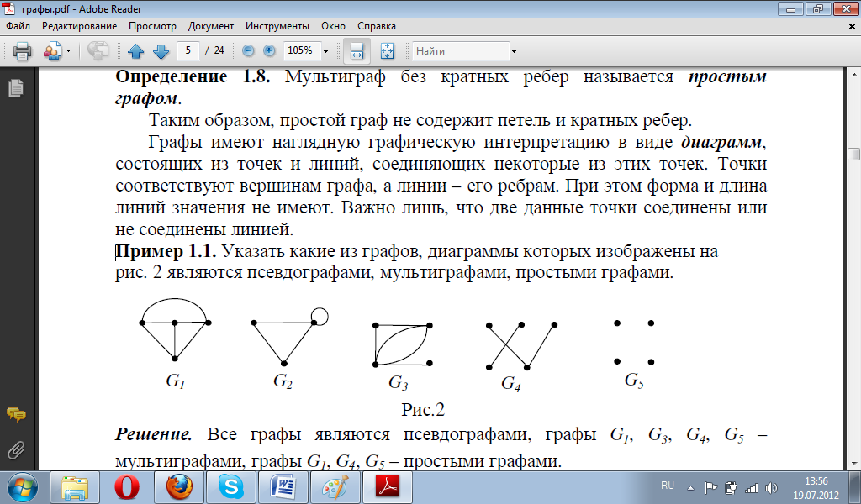This screenshot has height=504, width=861.
Task: Open the volume speaker tray icon
Action: 771,487
